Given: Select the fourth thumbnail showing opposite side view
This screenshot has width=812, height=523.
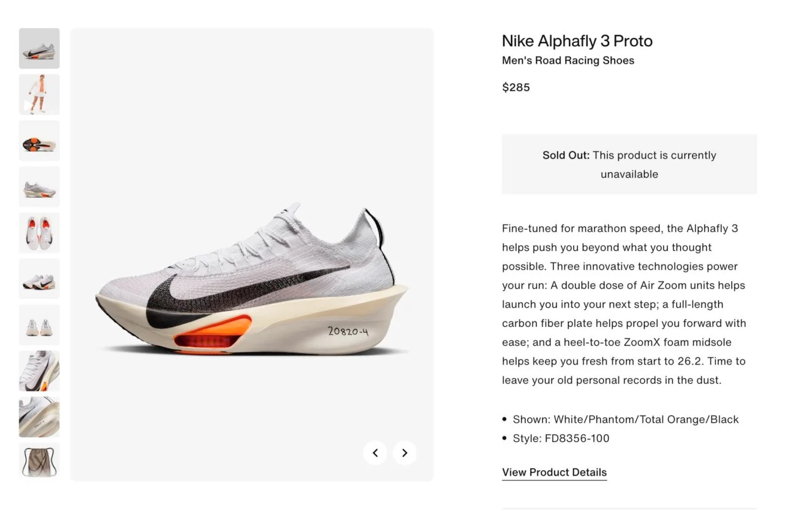Looking at the screenshot, I should (39, 187).
